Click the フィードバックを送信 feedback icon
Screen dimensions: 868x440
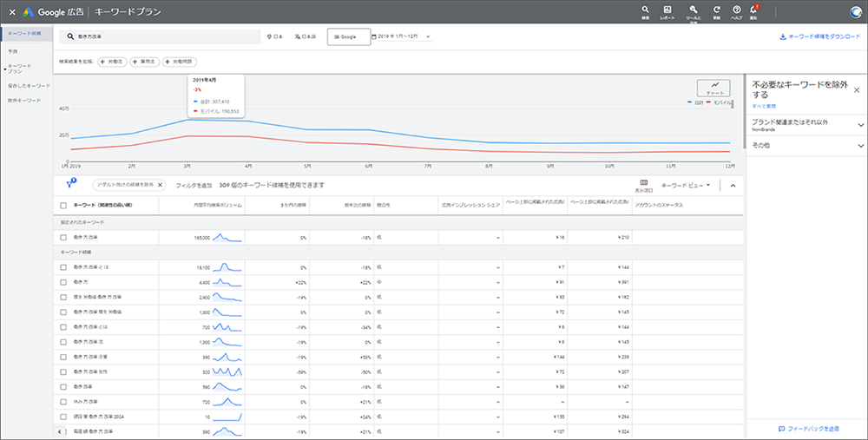pyautogui.click(x=782, y=429)
